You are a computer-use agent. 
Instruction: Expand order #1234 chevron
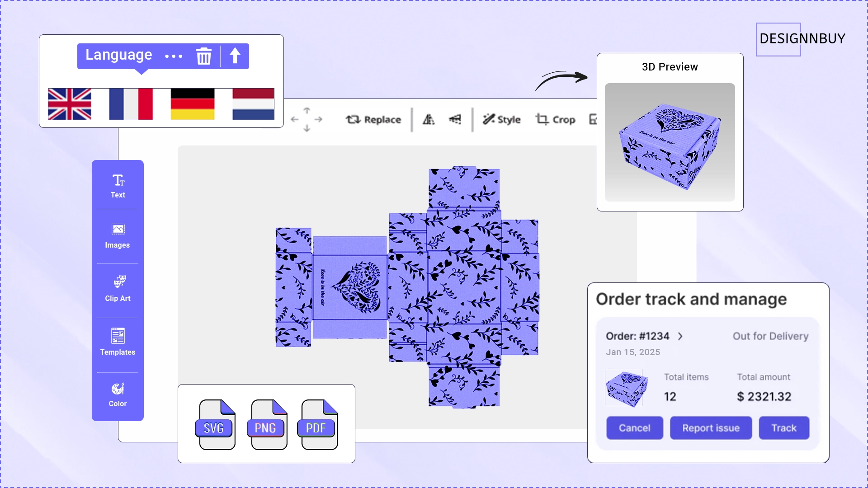click(x=680, y=336)
